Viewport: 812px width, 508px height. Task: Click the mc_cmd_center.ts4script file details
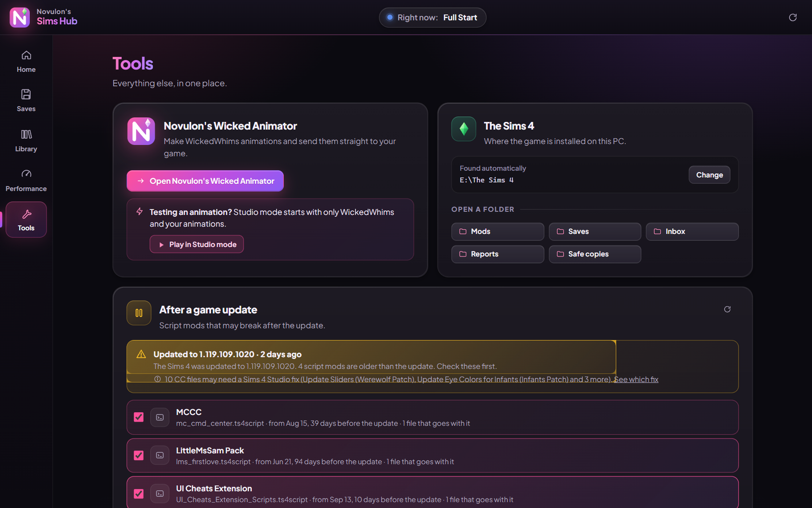click(323, 423)
